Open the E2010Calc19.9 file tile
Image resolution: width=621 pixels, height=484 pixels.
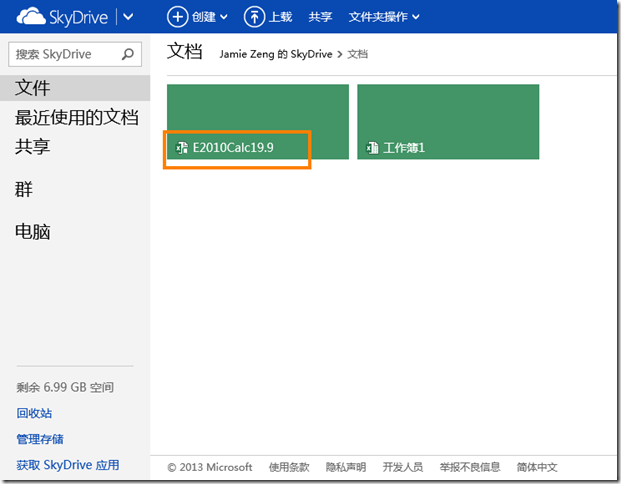(257, 122)
